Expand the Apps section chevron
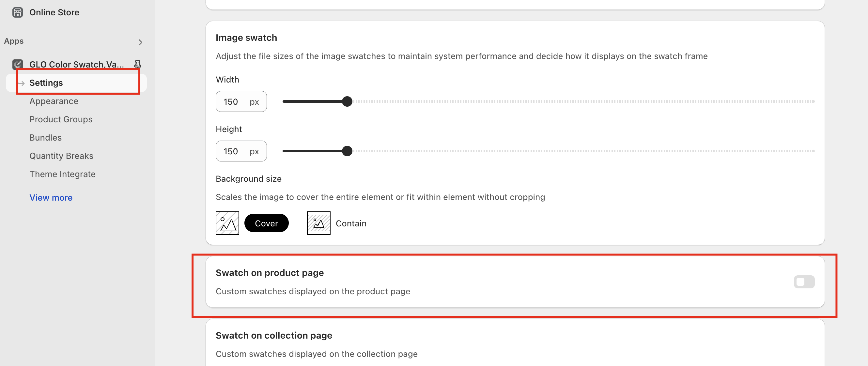This screenshot has width=868, height=366. (x=141, y=42)
